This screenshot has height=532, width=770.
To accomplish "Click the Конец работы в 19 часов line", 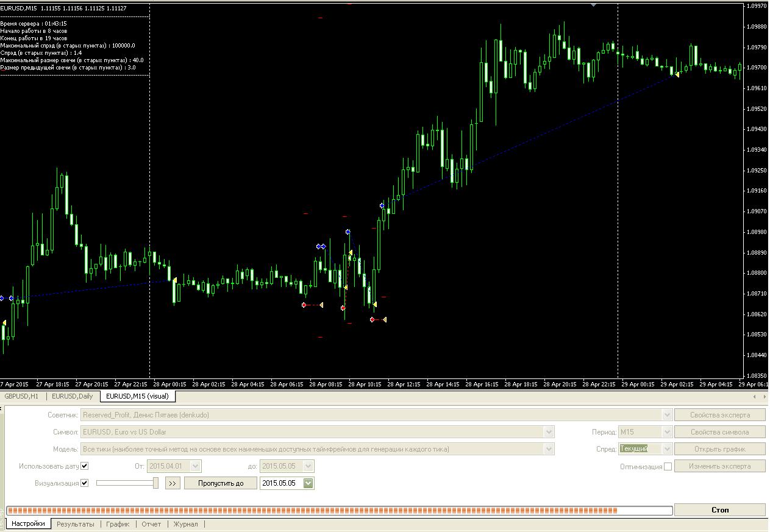I will point(34,38).
